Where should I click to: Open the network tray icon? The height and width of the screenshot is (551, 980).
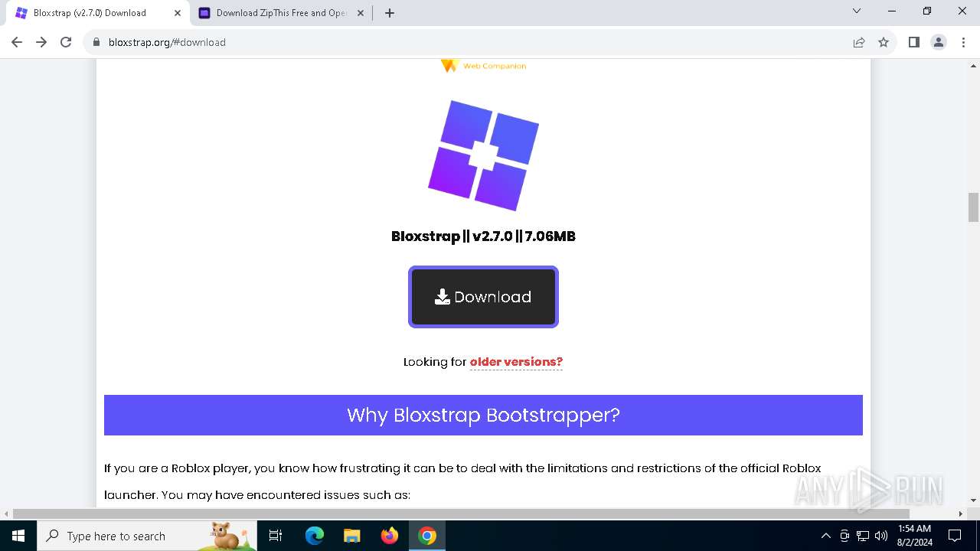click(863, 536)
